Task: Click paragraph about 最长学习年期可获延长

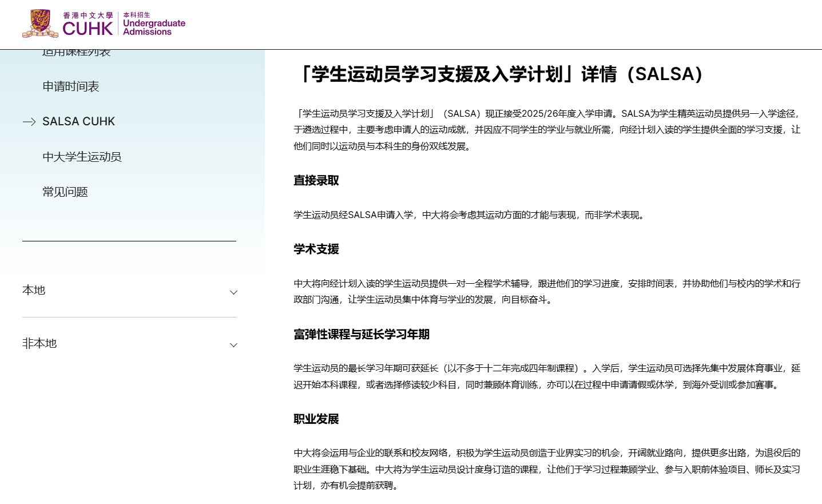Action: click(x=547, y=376)
